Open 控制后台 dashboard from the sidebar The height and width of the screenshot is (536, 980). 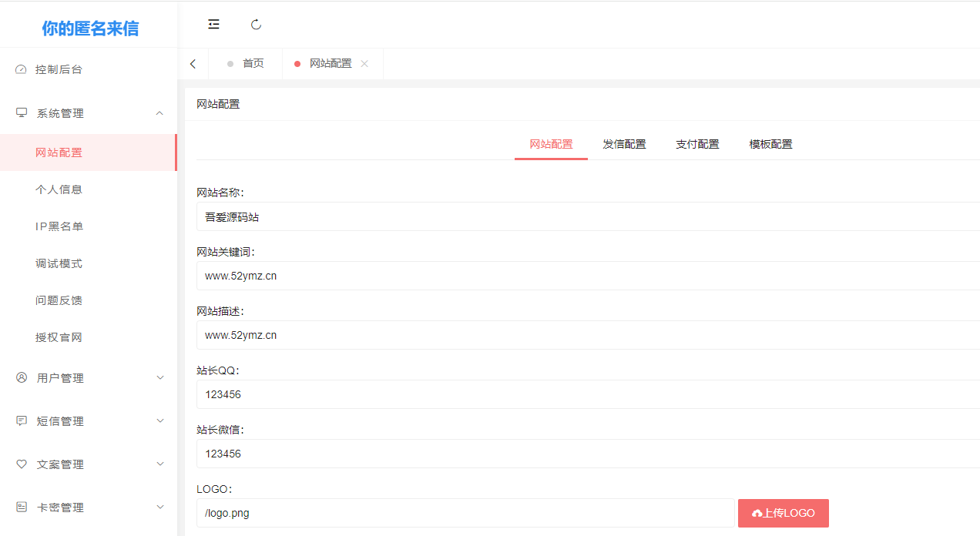(x=59, y=69)
